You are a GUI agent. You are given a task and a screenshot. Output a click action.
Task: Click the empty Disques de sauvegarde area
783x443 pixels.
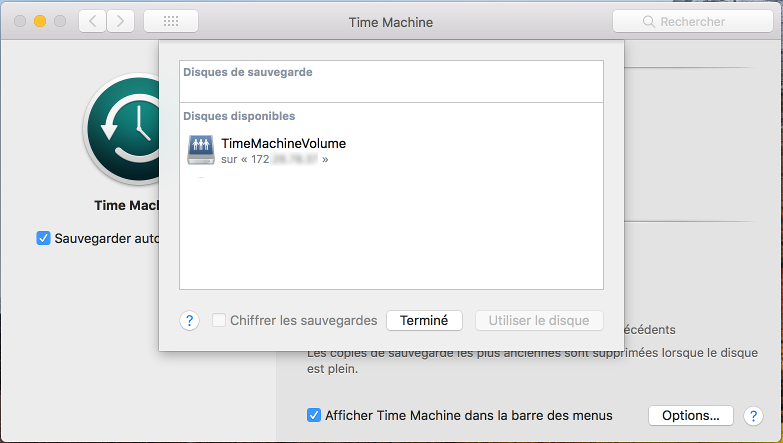[x=391, y=88]
